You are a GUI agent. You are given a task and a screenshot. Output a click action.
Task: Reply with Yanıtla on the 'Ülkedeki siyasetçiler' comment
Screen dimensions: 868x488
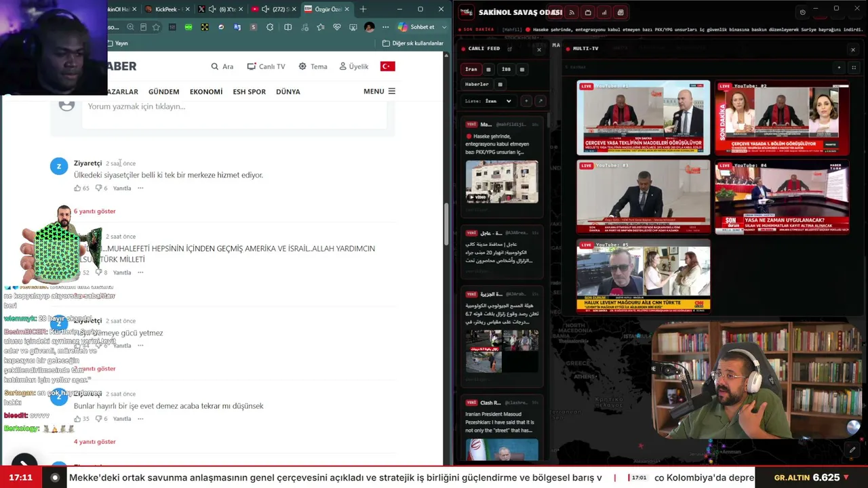click(122, 188)
